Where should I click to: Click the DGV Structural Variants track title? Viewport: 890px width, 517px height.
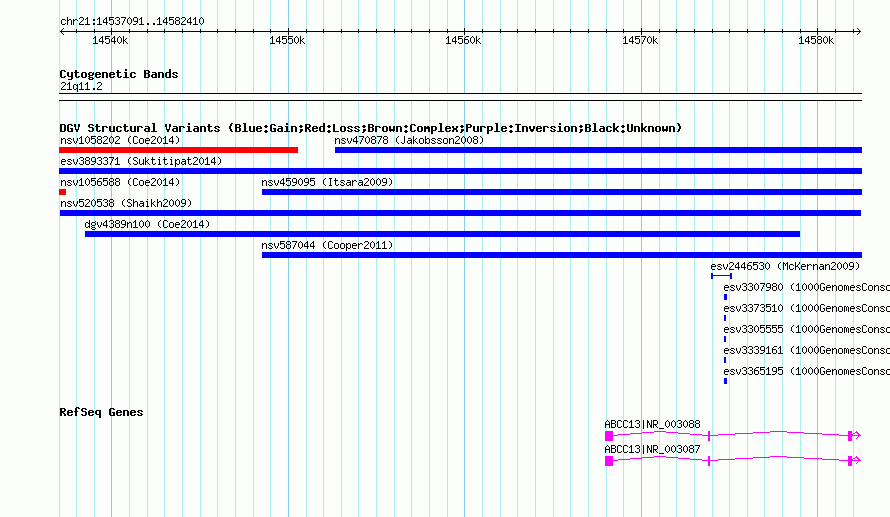[370, 128]
